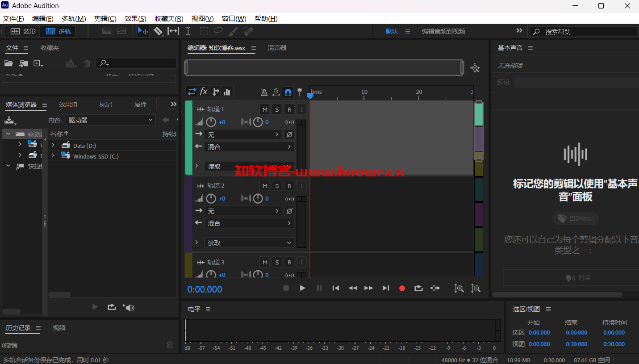This screenshot has width=639, height=364.
Task: Switch to the Effects Rack tab
Action: tap(68, 105)
